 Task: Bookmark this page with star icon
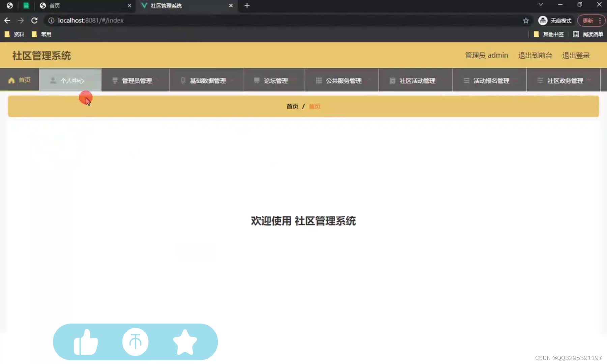pyautogui.click(x=526, y=21)
